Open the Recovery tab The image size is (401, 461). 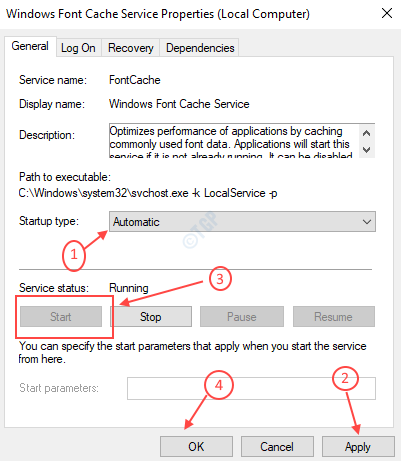(x=131, y=48)
